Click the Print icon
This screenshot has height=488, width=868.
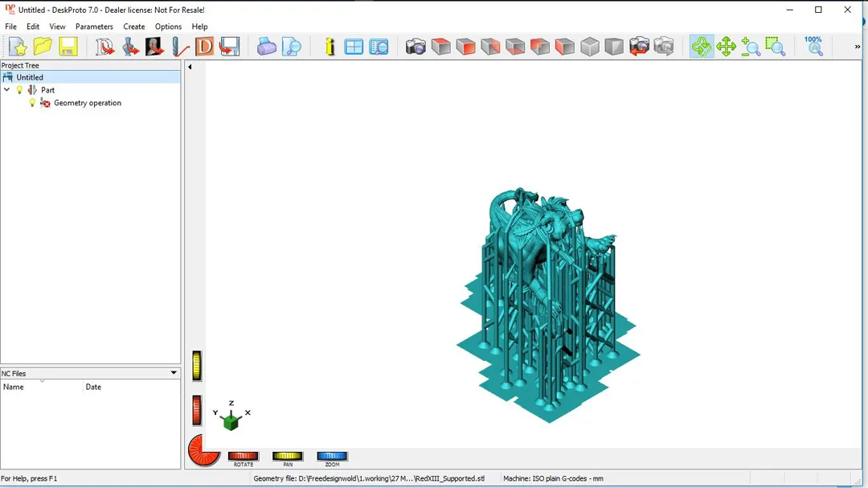(x=266, y=47)
